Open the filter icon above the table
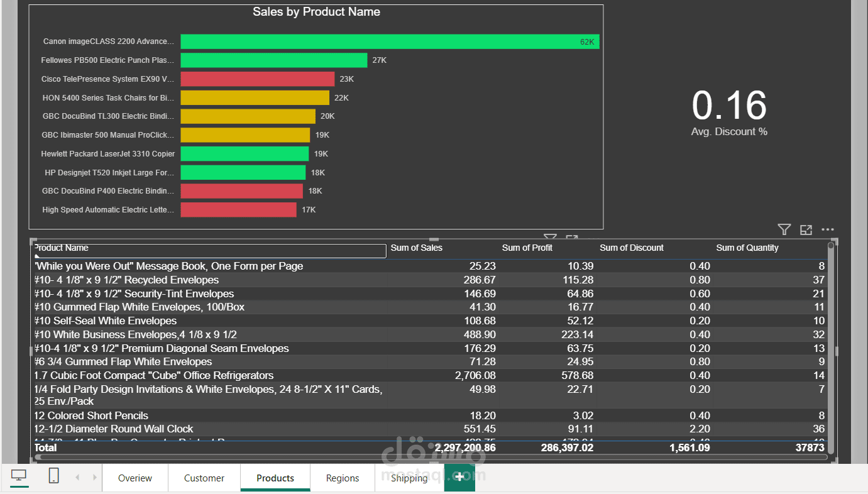This screenshot has height=494, width=868. pos(784,229)
